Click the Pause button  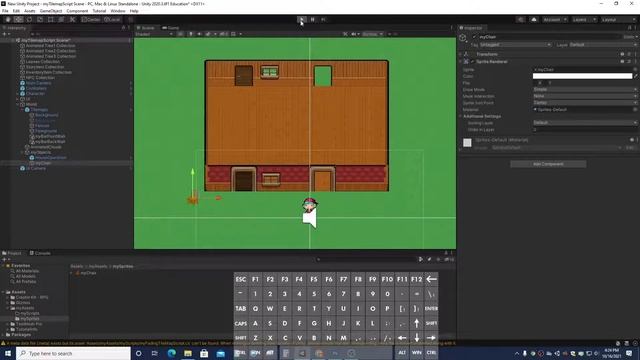313,20
